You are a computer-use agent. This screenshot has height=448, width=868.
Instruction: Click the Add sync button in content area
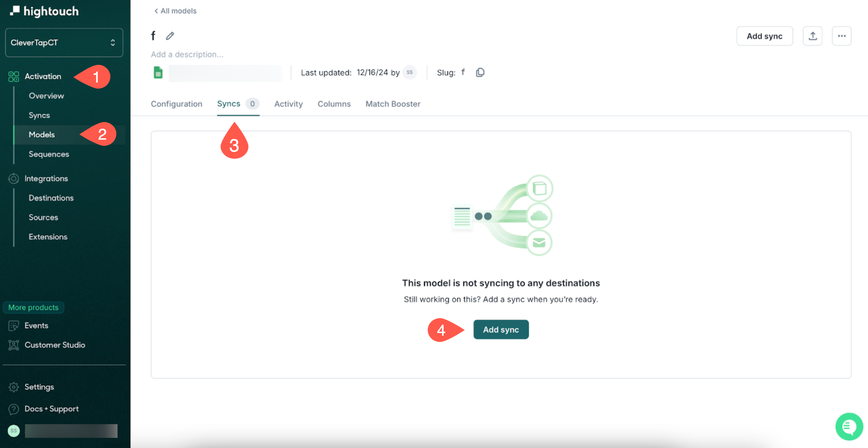[x=501, y=329]
